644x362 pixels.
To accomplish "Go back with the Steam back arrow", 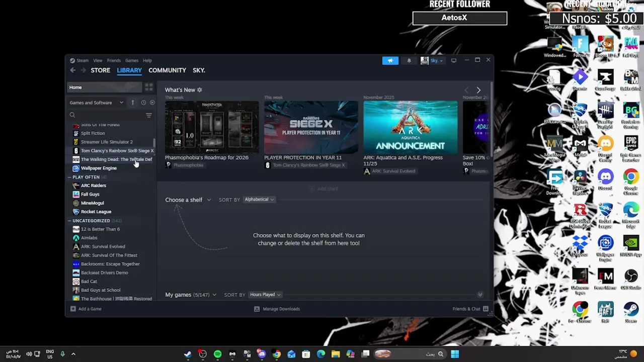I will [x=73, y=70].
